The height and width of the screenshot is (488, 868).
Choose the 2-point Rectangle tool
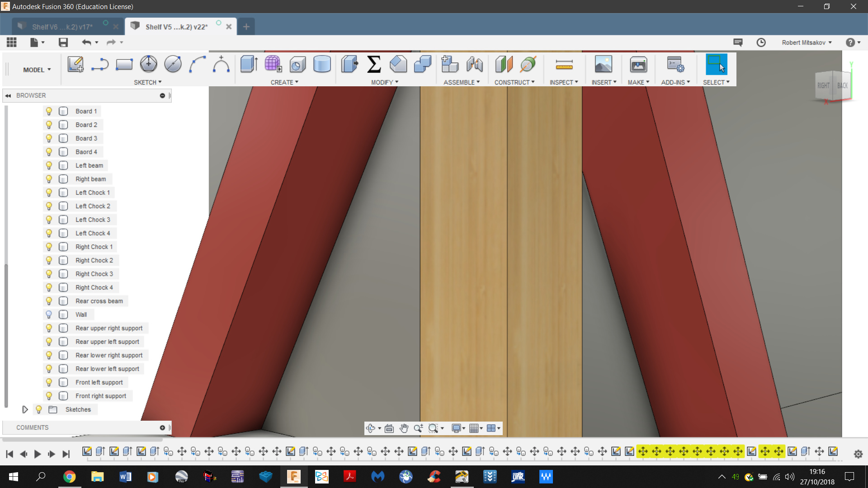point(124,64)
